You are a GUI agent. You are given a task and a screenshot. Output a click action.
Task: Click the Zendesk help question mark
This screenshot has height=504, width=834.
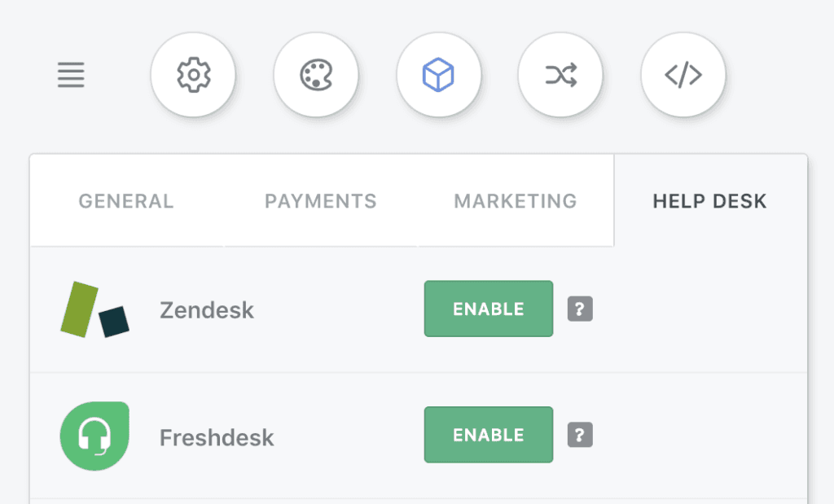tap(580, 309)
